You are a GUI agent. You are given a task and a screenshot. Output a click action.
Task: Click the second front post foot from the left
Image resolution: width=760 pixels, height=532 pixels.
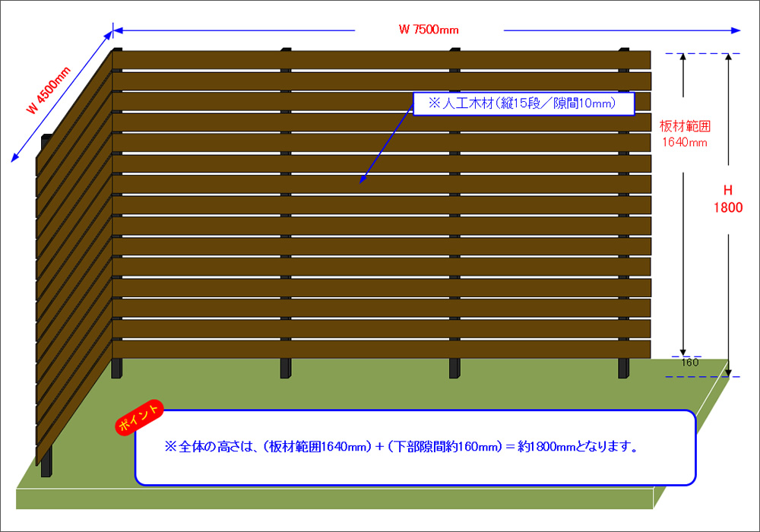[285, 369]
